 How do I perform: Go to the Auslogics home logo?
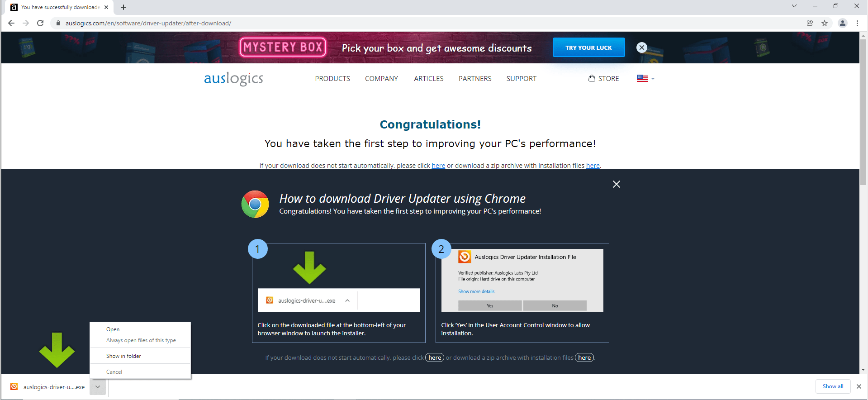(233, 79)
